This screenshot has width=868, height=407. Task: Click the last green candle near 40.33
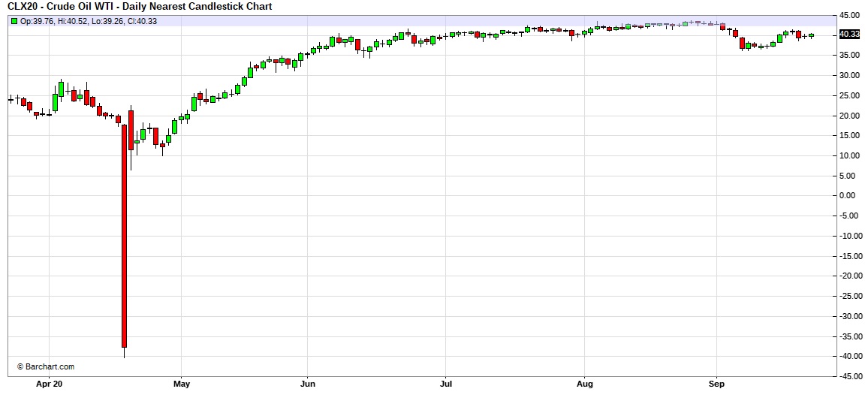811,35
